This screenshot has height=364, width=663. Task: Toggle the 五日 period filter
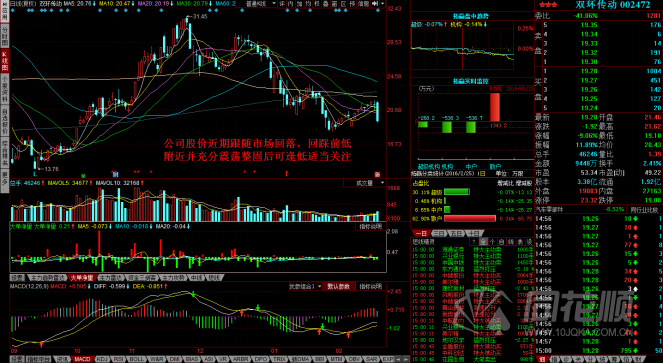(456, 233)
